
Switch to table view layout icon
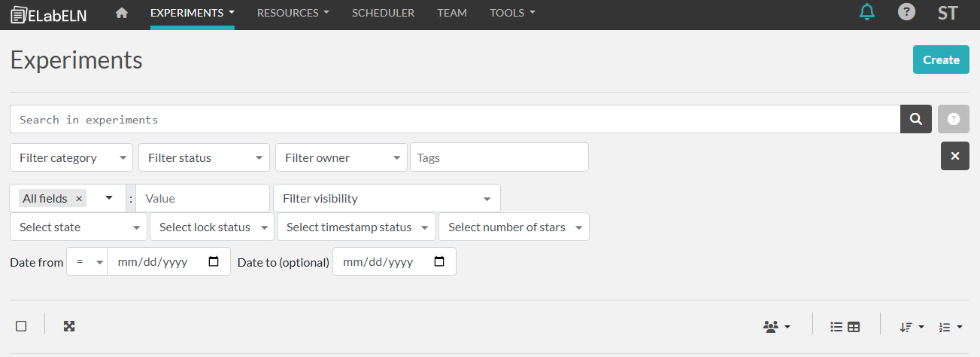point(854,327)
